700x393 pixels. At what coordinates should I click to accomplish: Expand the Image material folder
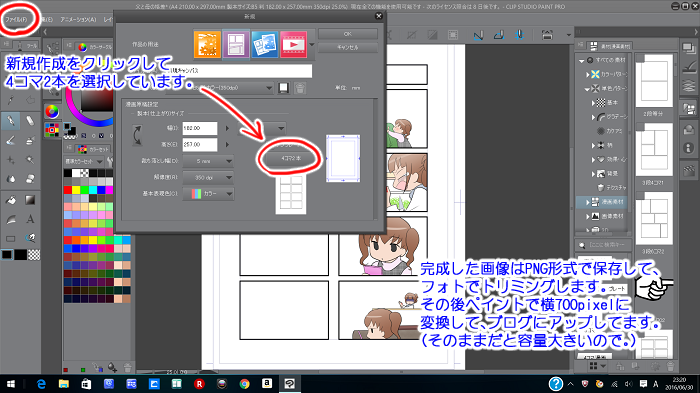(x=588, y=217)
